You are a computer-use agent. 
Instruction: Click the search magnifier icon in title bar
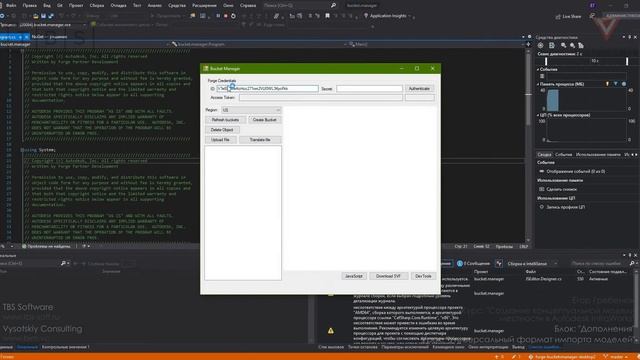point(333,6)
